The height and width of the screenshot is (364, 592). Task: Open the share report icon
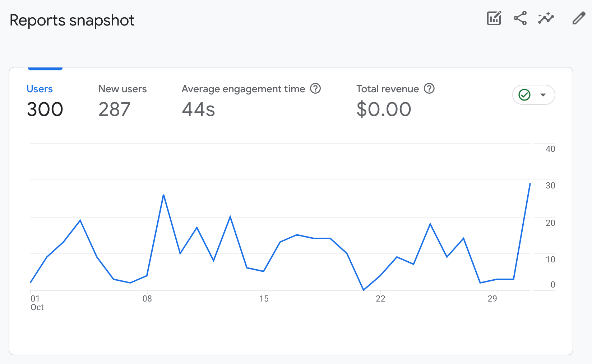pyautogui.click(x=520, y=18)
